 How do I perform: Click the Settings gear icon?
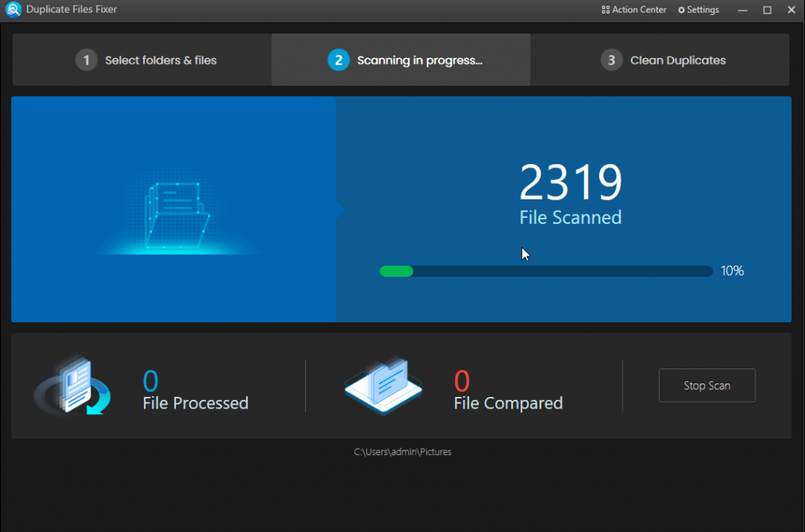click(682, 10)
